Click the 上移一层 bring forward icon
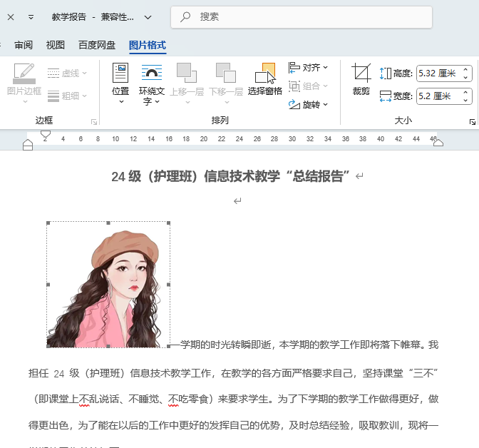Viewport: 479px width, 448px height. tap(186, 73)
